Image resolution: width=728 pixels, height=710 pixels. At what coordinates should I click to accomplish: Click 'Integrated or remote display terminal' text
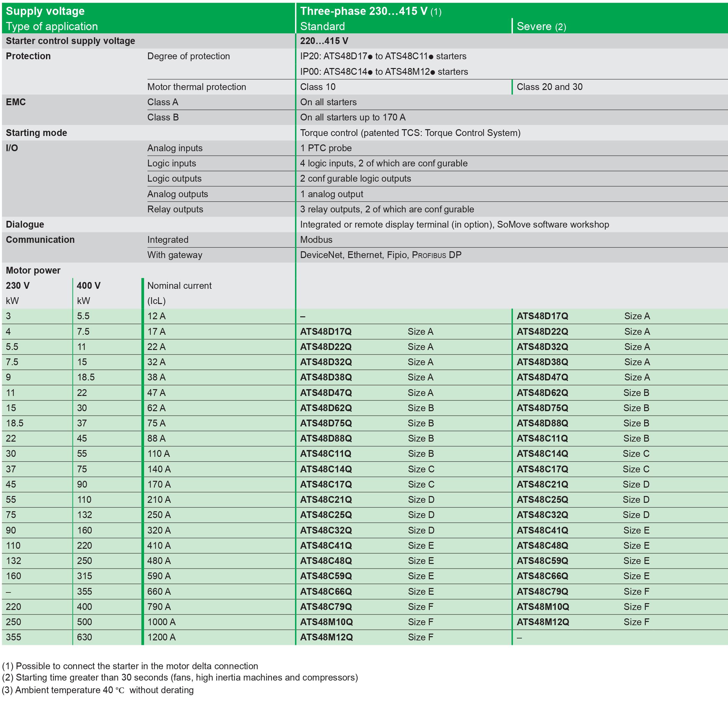(x=454, y=224)
